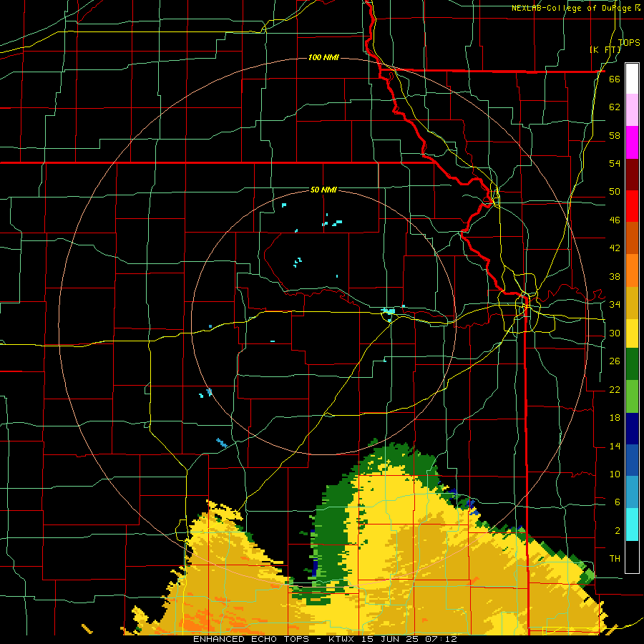Pick the navy blue legend swatch
Screen dimensions: 644x644
632,429
